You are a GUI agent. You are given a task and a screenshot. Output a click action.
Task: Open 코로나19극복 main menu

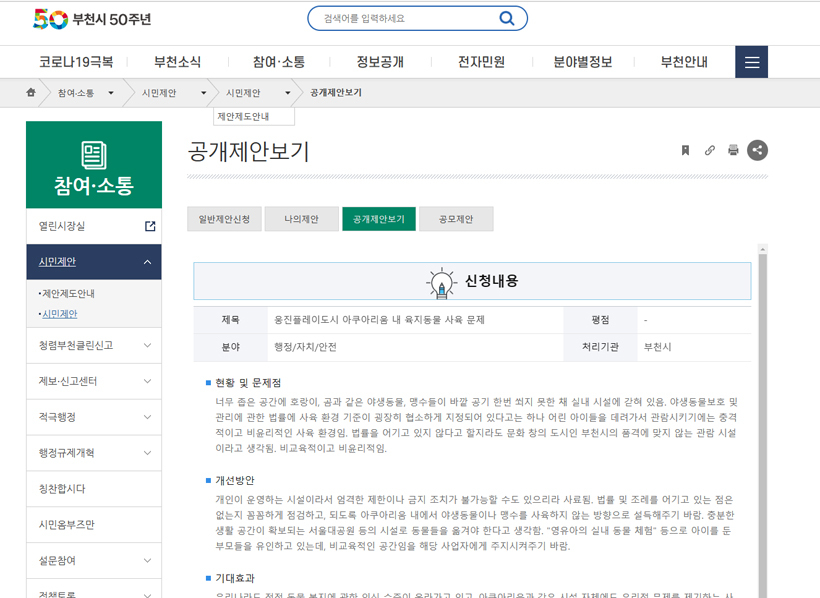coord(76,62)
